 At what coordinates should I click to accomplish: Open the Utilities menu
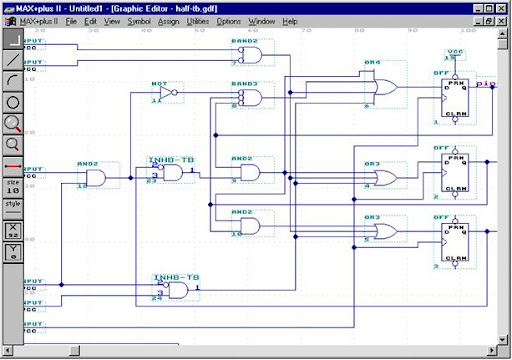pos(198,22)
